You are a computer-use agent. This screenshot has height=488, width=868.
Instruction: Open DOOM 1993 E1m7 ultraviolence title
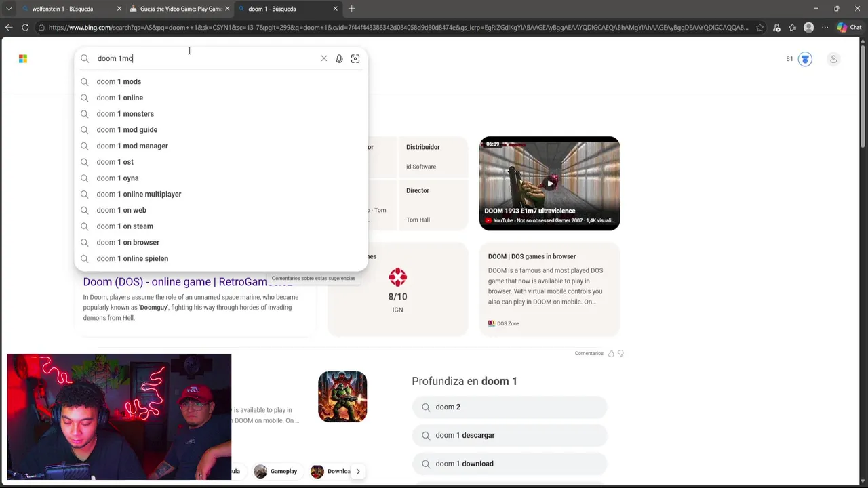530,211
